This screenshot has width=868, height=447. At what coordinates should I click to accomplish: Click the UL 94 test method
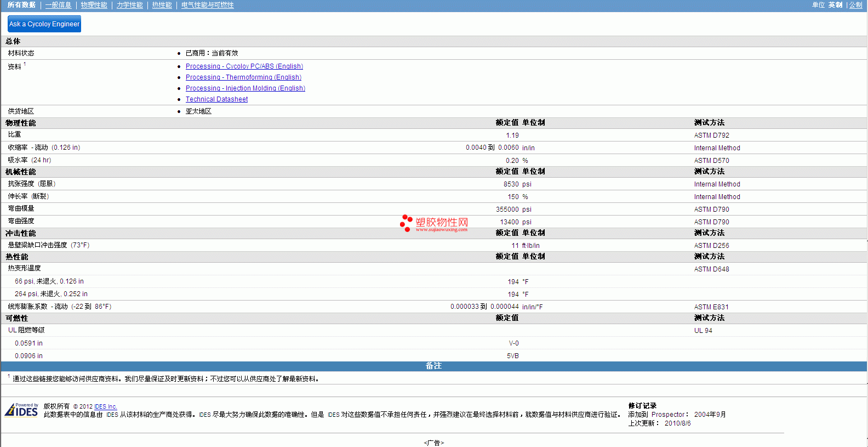pyautogui.click(x=703, y=331)
